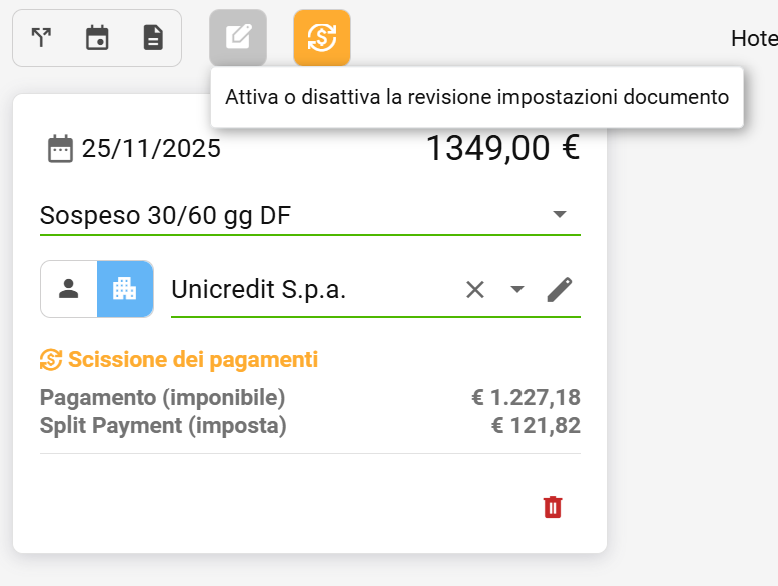This screenshot has width=778, height=586.
Task: Click the Split Payment (imposta) amount € 121,82
Action: (535, 426)
